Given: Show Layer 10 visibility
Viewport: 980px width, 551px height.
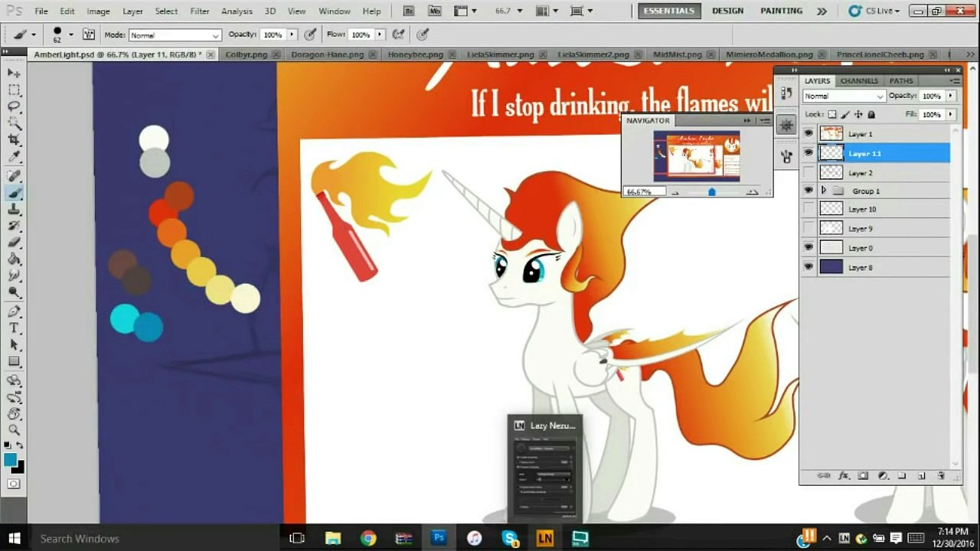Looking at the screenshot, I should (808, 209).
